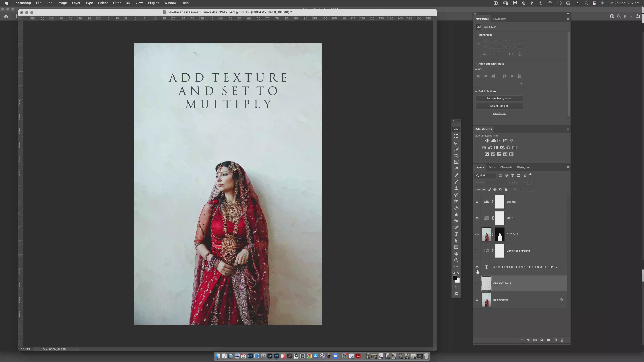Select the Eyedropper tool
The height and width of the screenshot is (362, 644).
point(456,169)
